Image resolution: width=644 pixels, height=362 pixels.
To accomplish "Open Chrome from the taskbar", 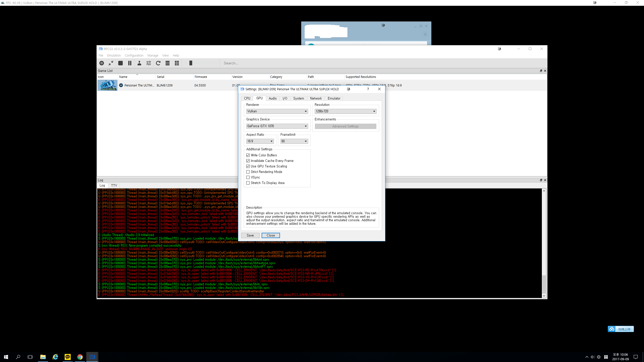I will (x=80, y=357).
